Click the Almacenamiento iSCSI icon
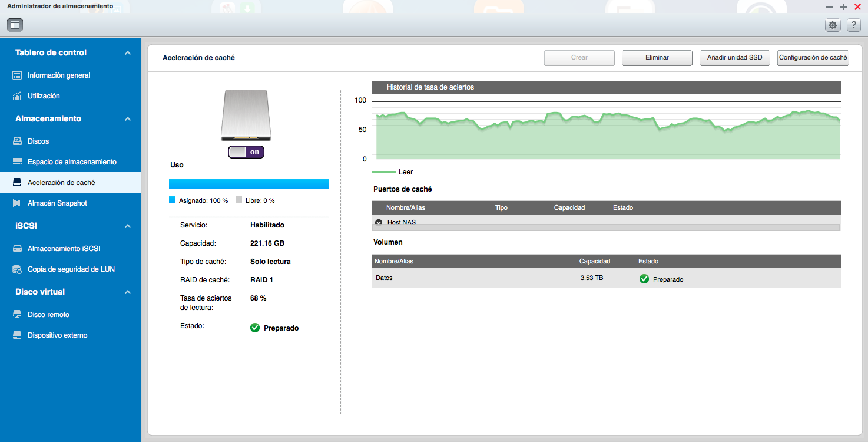868x442 pixels. pyautogui.click(x=17, y=249)
